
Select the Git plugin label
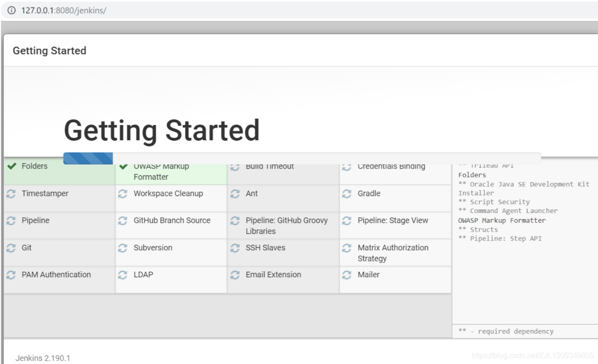pyautogui.click(x=27, y=247)
